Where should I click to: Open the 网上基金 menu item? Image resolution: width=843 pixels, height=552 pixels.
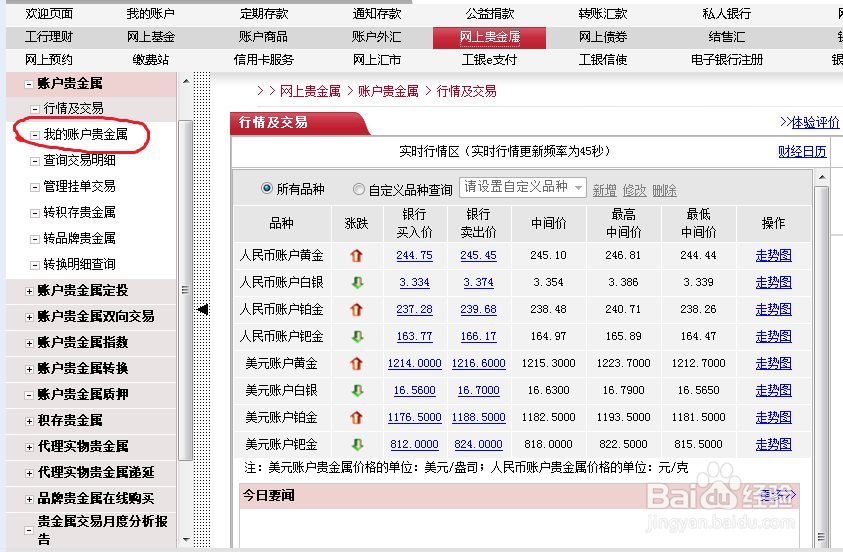tap(151, 37)
